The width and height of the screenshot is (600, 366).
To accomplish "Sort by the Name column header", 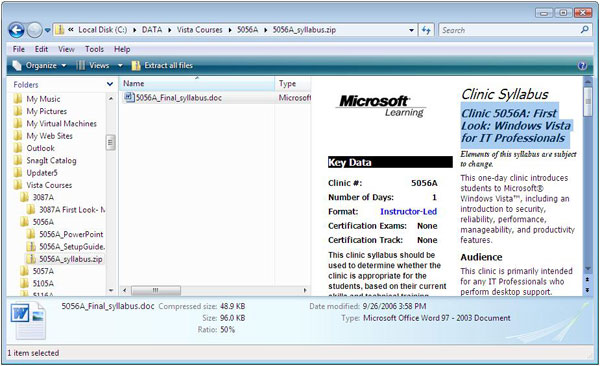I will [x=197, y=83].
